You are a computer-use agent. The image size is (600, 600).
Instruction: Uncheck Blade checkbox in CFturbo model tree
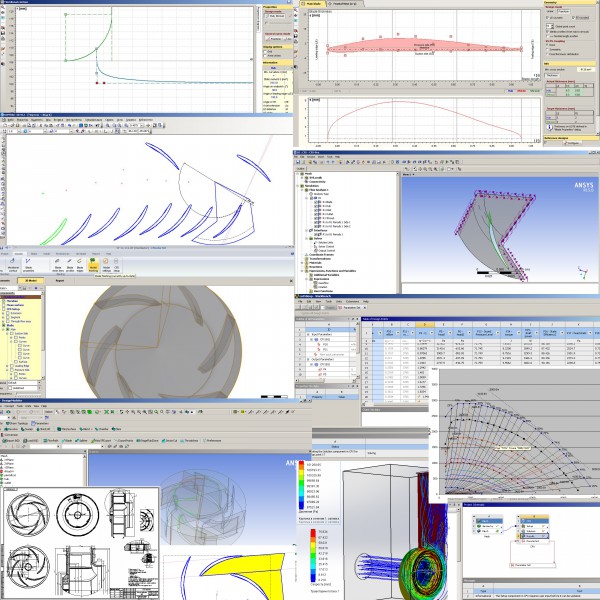4,325
